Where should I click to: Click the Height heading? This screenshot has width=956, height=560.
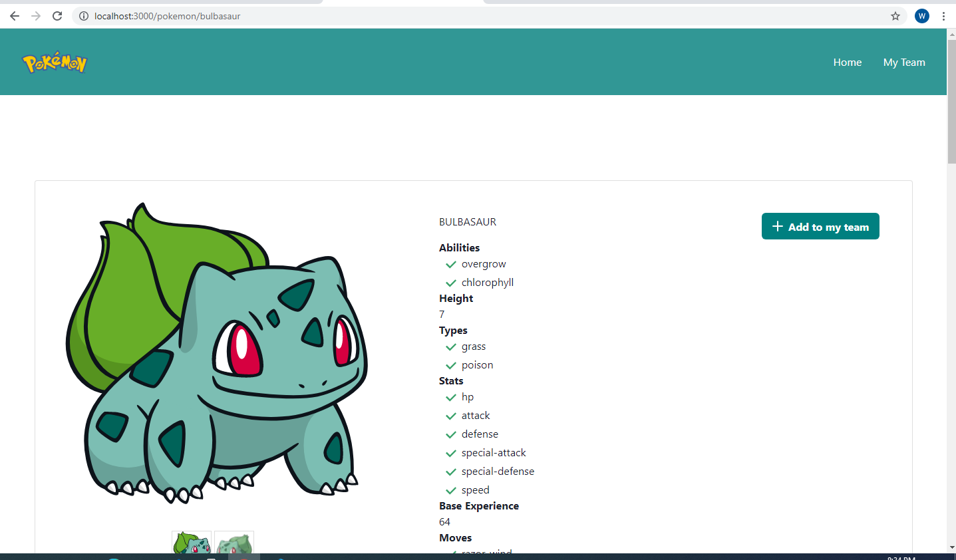coord(456,299)
